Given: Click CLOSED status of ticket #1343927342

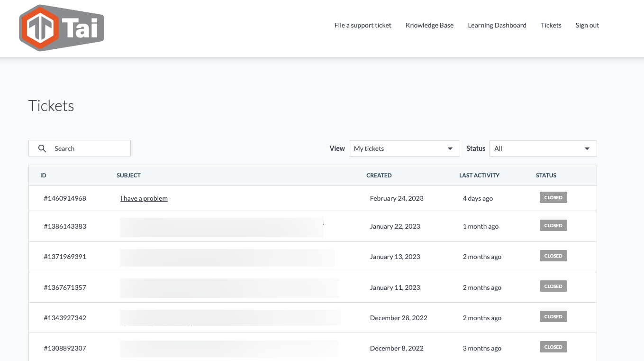Looking at the screenshot, I should (553, 317).
